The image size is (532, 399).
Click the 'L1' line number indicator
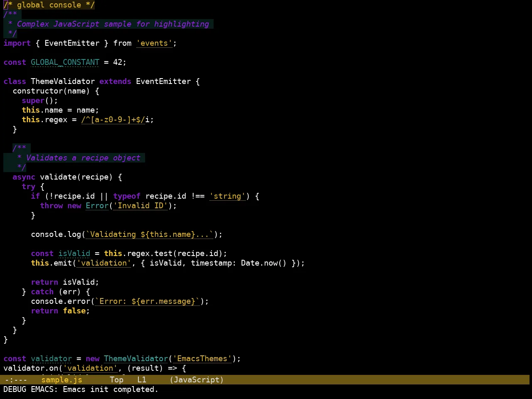coord(142,379)
